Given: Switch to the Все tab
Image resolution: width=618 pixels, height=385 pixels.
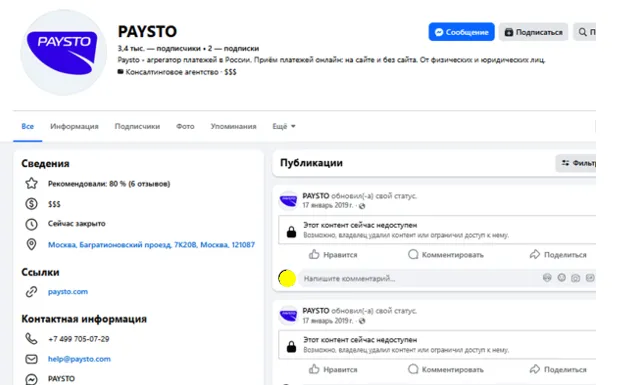Looking at the screenshot, I should pyautogui.click(x=28, y=126).
